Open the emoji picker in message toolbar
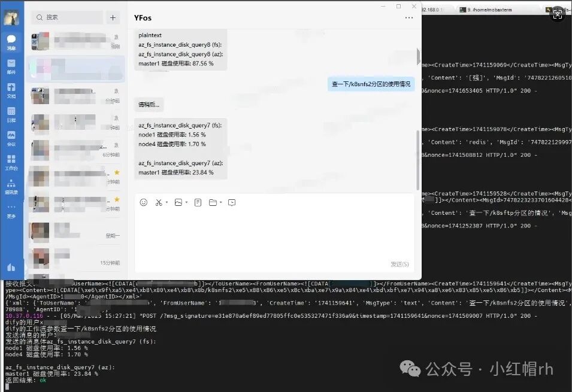 144,202
